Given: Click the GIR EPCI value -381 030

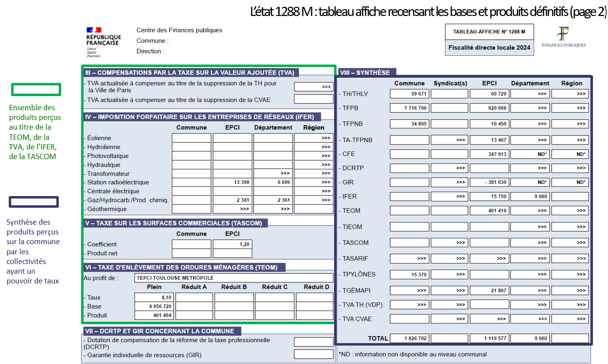Looking at the screenshot, I should [x=489, y=182].
